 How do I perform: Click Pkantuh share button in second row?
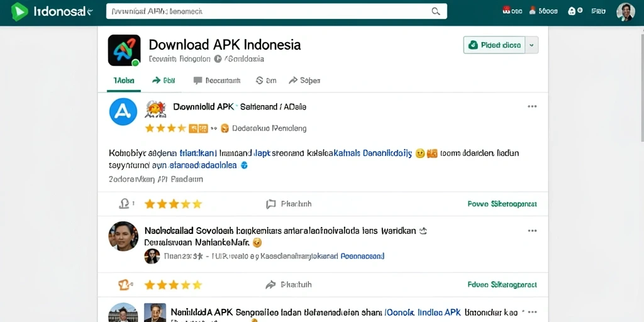[289, 285]
